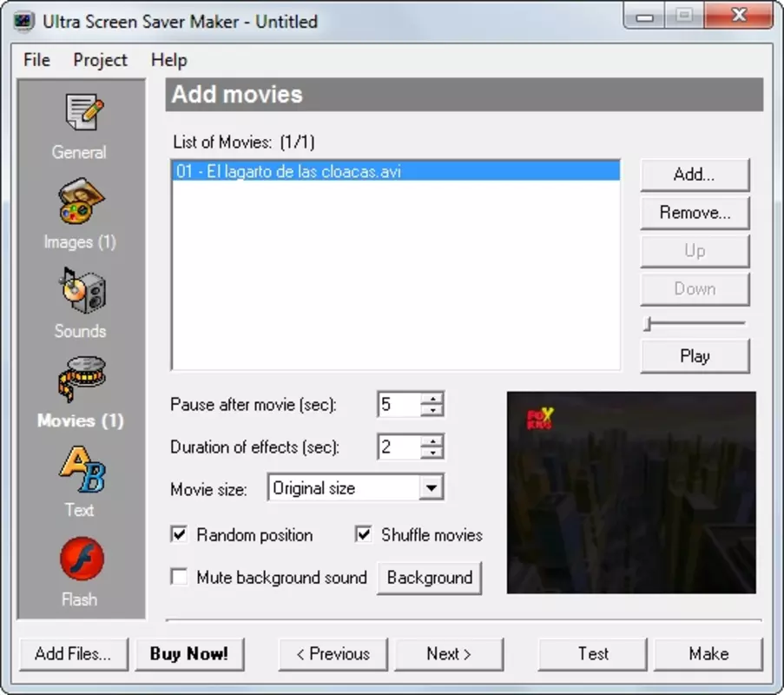Close the Ultra Screen Saver Maker window
The image size is (784, 695).
click(739, 15)
